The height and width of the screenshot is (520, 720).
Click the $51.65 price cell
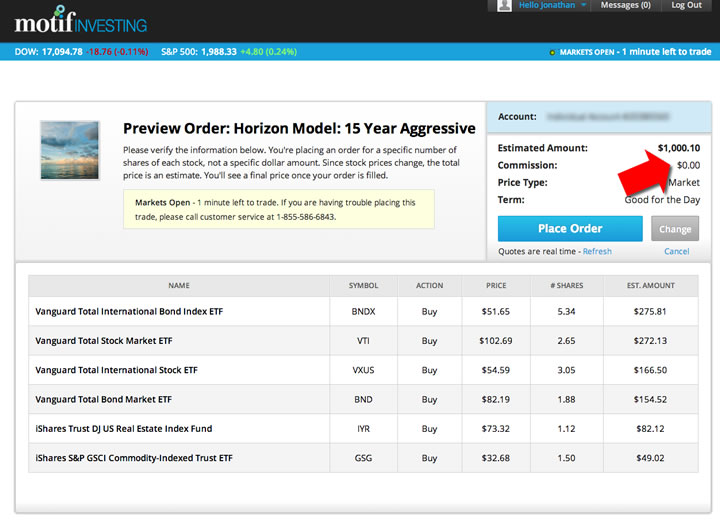point(495,311)
